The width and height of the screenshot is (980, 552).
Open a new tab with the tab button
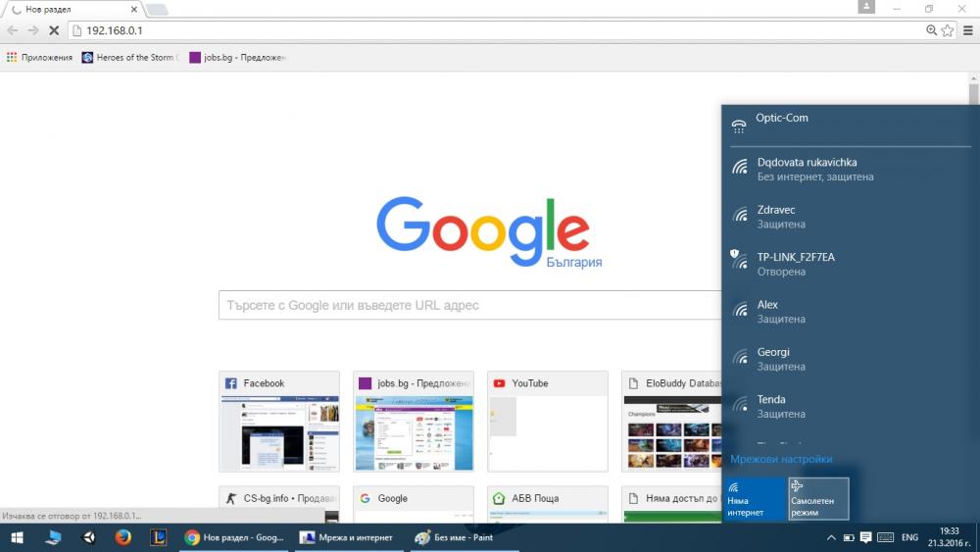(x=157, y=10)
